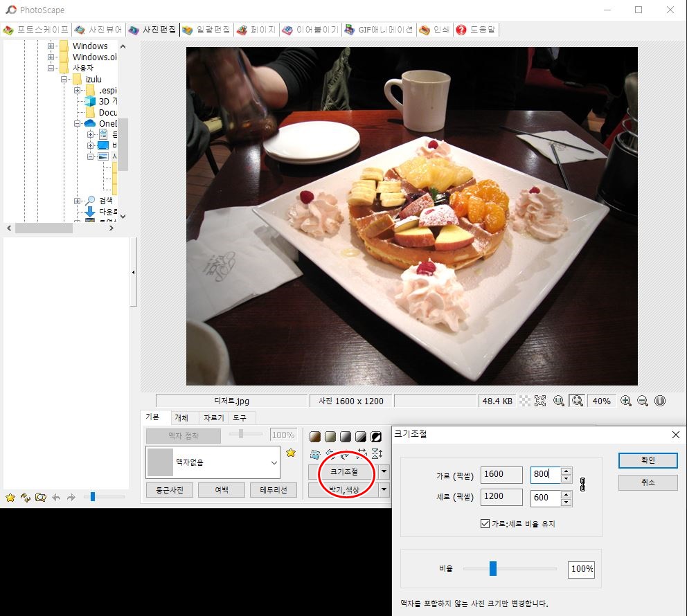Collapse the left panel with splitter arrow
Screen dimensions: 687x616
tap(134, 272)
